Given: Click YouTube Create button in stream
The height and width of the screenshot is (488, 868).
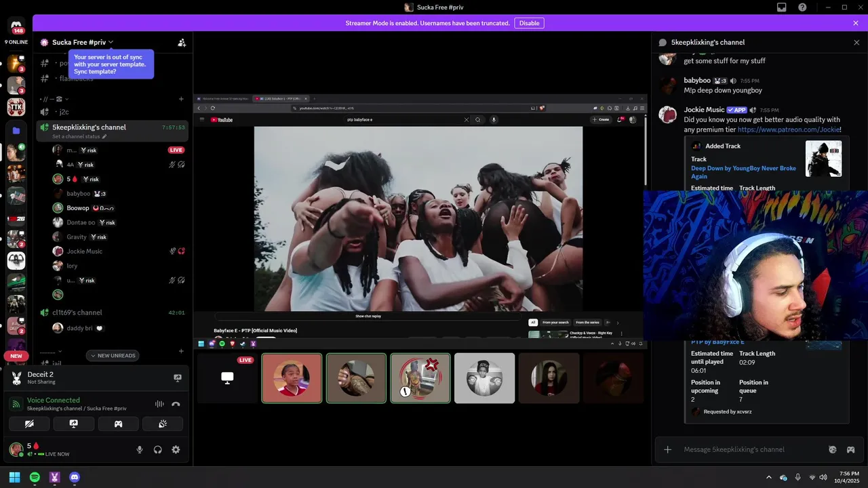Looking at the screenshot, I should click(600, 120).
